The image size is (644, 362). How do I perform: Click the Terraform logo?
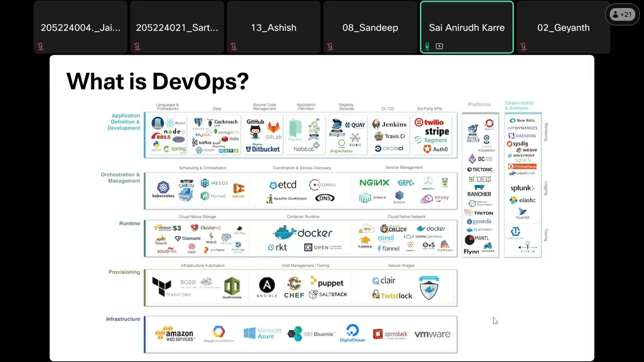[x=171, y=287]
